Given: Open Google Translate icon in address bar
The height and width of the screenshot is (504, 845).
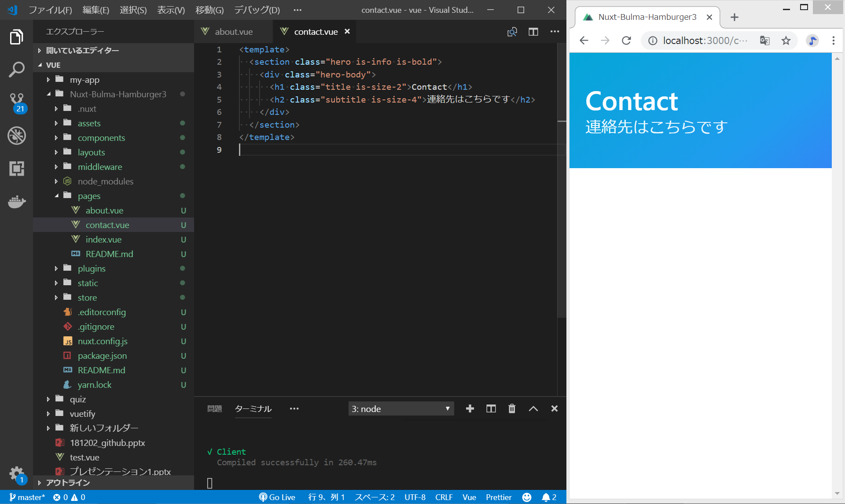Looking at the screenshot, I should click(x=764, y=41).
